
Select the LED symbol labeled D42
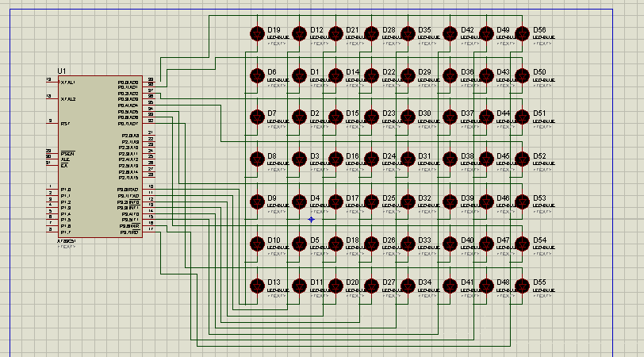point(450,33)
